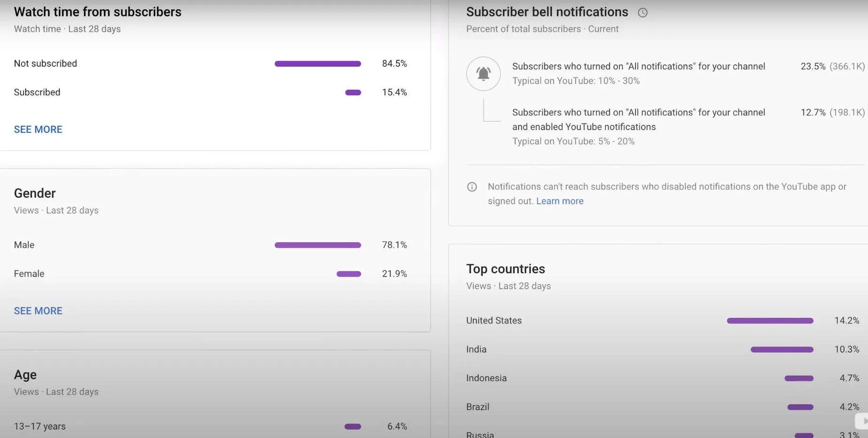Click the Not subscribed purple bar
The width and height of the screenshot is (868, 438).
(318, 64)
